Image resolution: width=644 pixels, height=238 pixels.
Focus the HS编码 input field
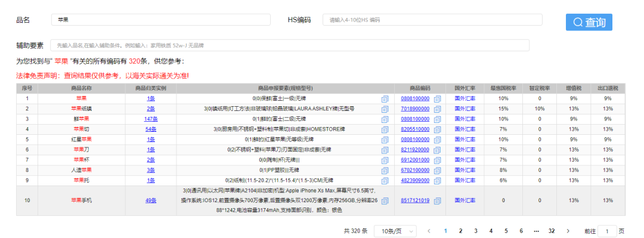click(x=432, y=20)
